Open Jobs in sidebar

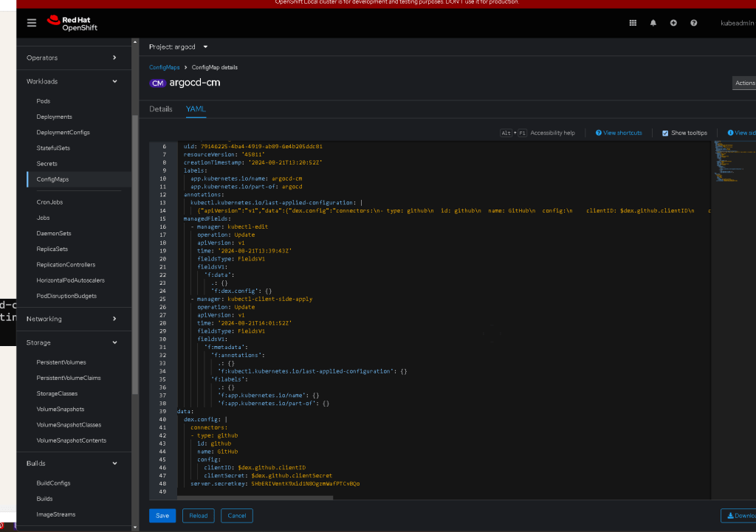43,218
